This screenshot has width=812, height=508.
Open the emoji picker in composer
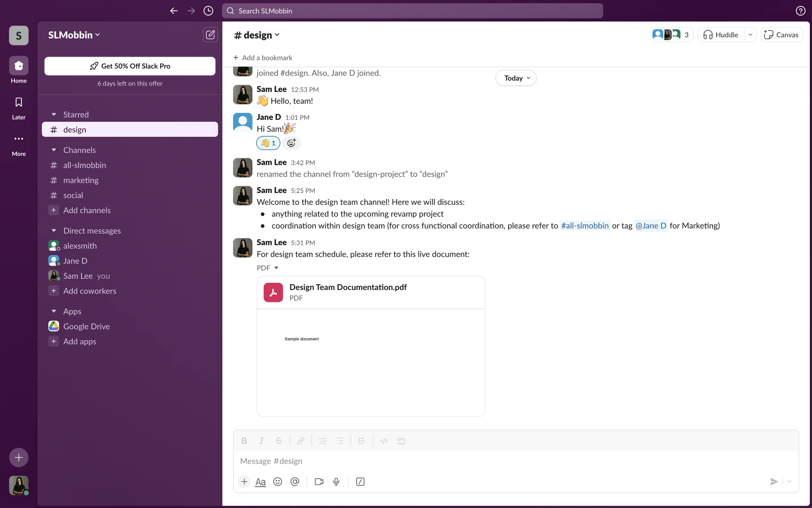tap(277, 482)
